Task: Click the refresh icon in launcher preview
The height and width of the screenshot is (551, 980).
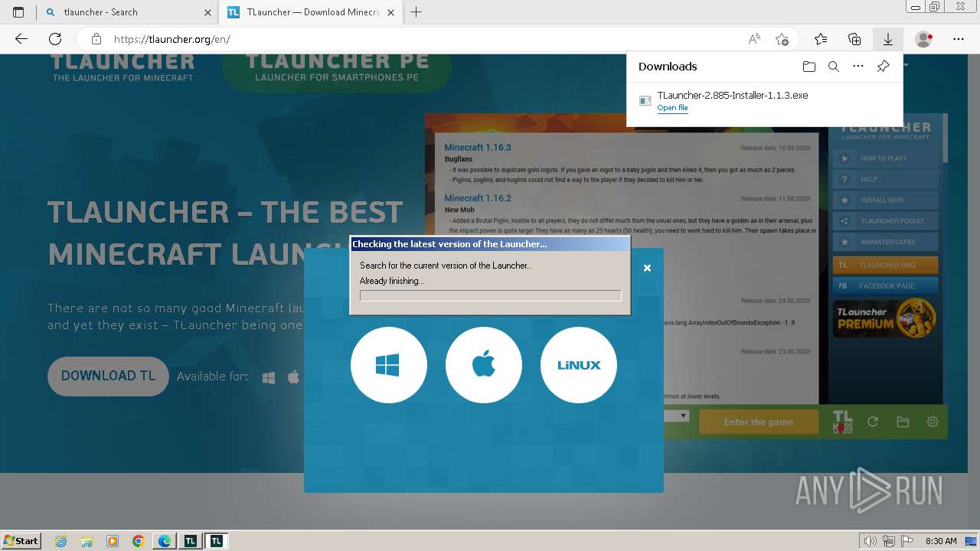Action: [x=872, y=422]
